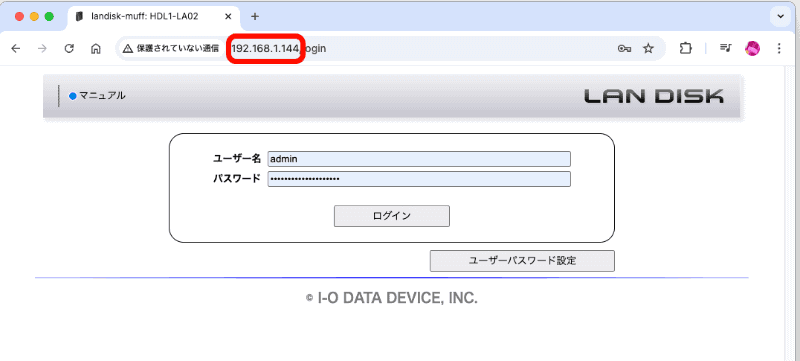Open ユーザーパスワード設定
The height and width of the screenshot is (361, 800).
tap(522, 261)
